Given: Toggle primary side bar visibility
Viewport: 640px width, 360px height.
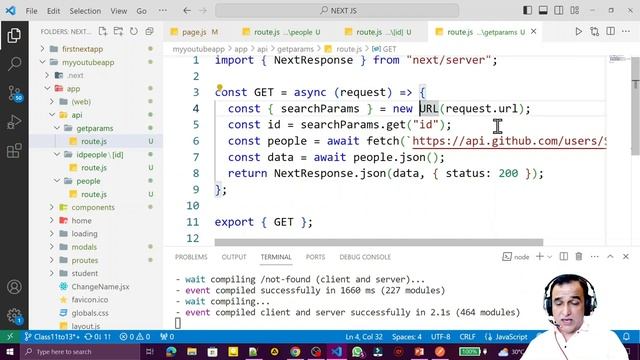Looking at the screenshot, I should click(x=527, y=10).
